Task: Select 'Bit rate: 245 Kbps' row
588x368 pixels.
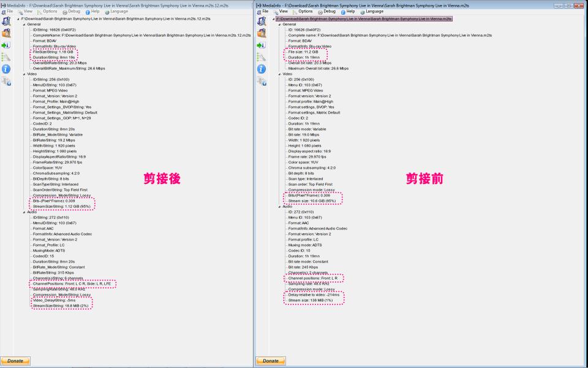Action: click(x=303, y=267)
